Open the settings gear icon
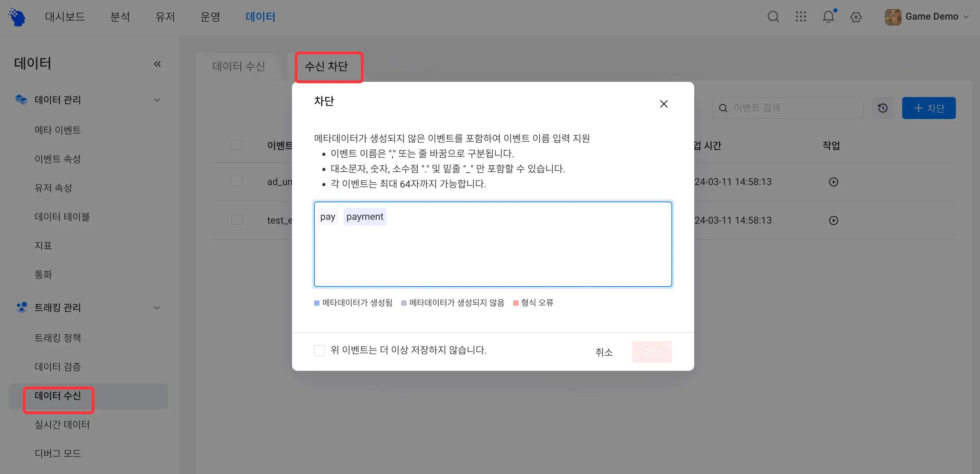 pos(856,17)
